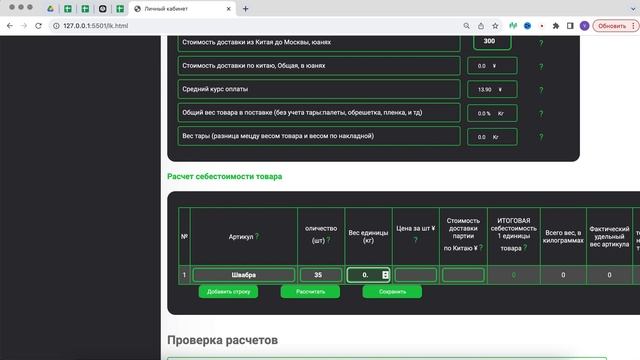The width and height of the screenshot is (640, 360).
Task: Click the green waveform extension icon
Action: pyautogui.click(x=513, y=26)
